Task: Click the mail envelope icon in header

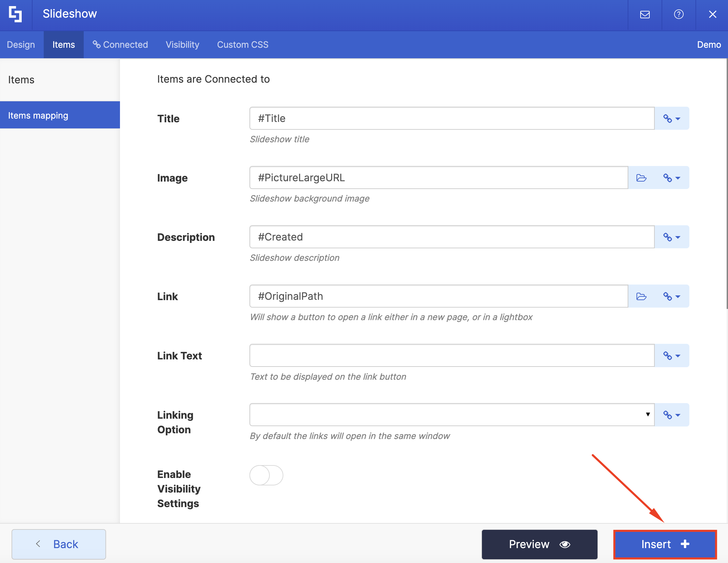Action: coord(645,15)
